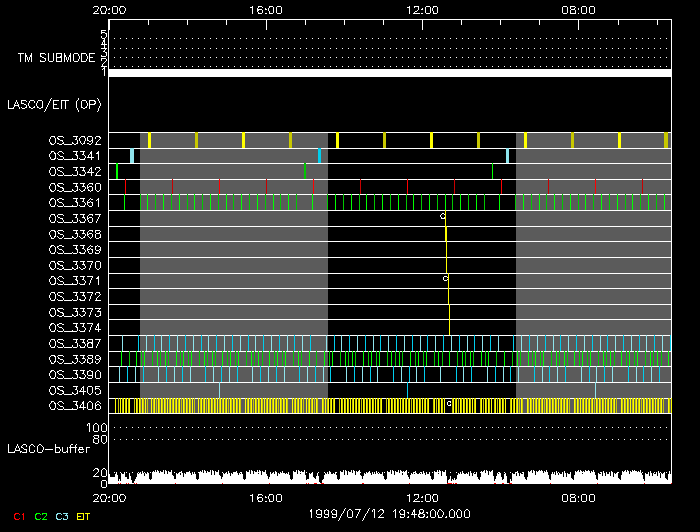Click the white TM submode bar
Image resolution: width=700 pixels, height=532 pixels.
tap(389, 73)
